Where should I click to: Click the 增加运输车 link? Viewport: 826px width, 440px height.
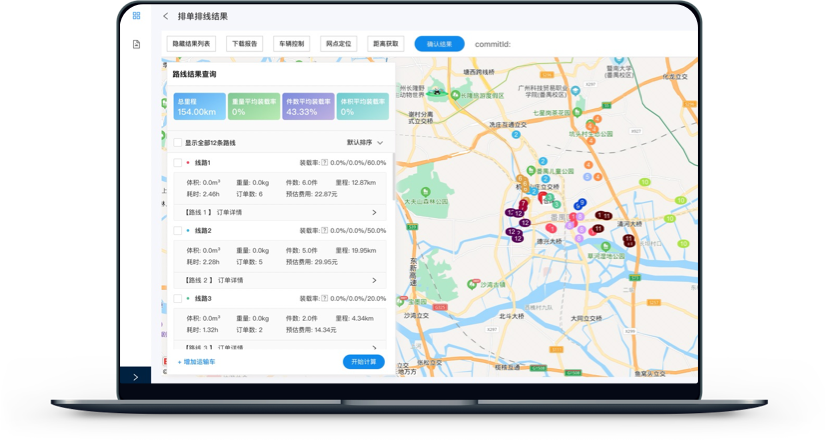click(197, 361)
